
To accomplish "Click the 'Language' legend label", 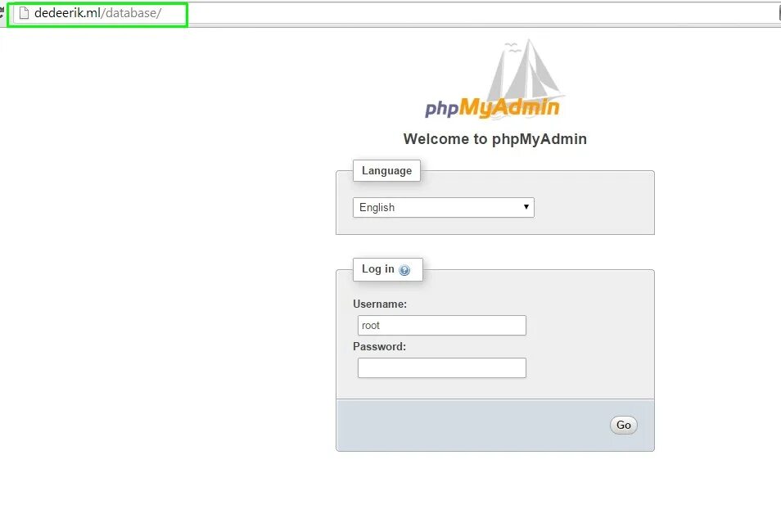I will tap(386, 170).
